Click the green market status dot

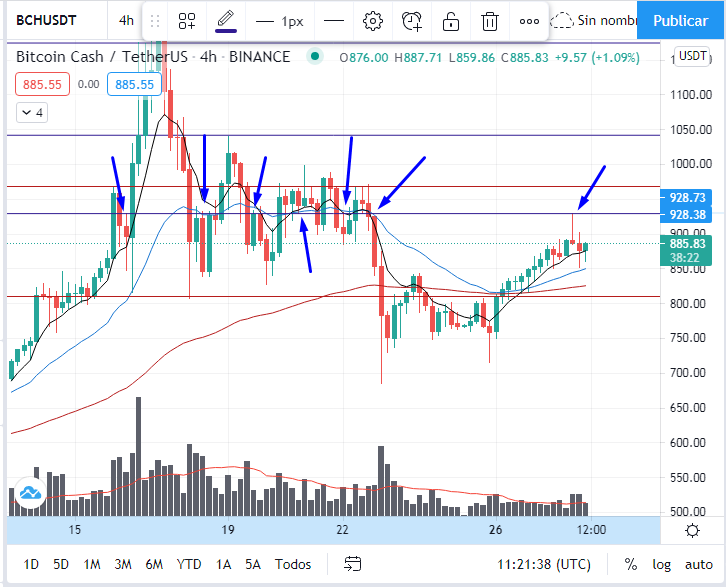[315, 56]
